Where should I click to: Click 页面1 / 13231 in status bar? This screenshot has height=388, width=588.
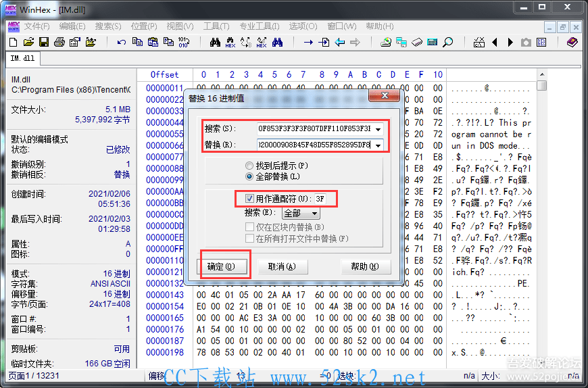pos(34,376)
